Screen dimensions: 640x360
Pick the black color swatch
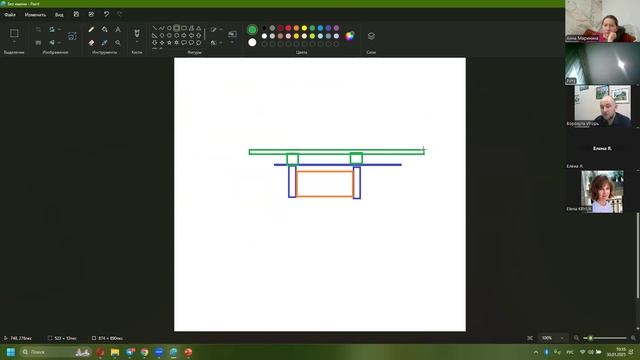pos(264,28)
